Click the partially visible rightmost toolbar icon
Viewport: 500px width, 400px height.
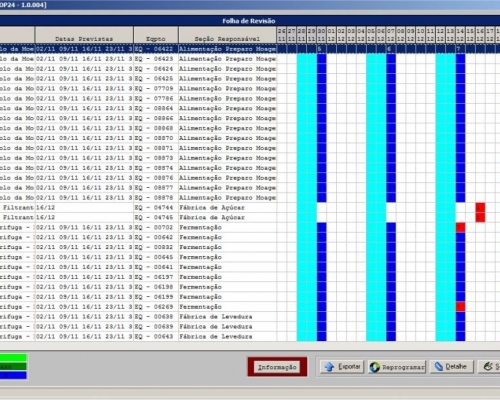[x=488, y=367]
